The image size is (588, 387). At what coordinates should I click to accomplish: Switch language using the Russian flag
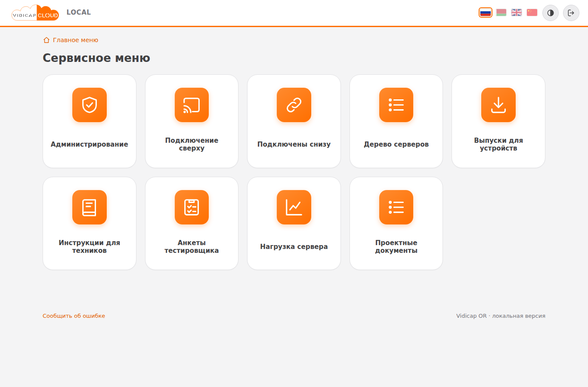(486, 12)
